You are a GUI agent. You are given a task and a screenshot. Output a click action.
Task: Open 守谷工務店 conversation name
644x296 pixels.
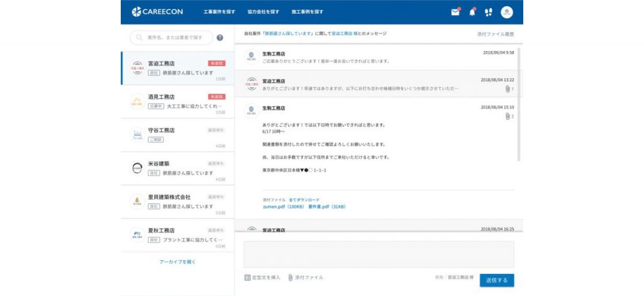point(162,130)
